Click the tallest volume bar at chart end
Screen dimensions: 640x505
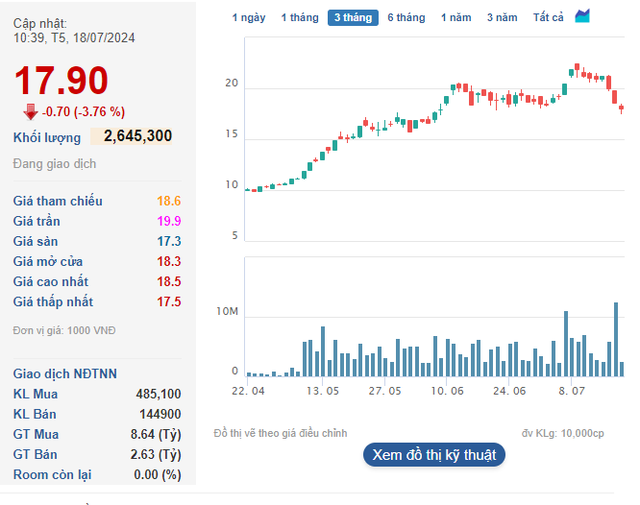click(x=616, y=339)
